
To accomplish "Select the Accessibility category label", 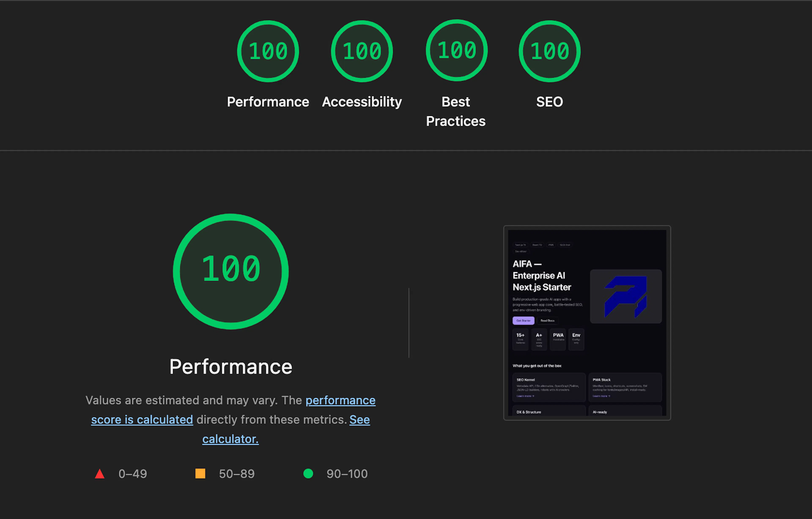I will (362, 102).
